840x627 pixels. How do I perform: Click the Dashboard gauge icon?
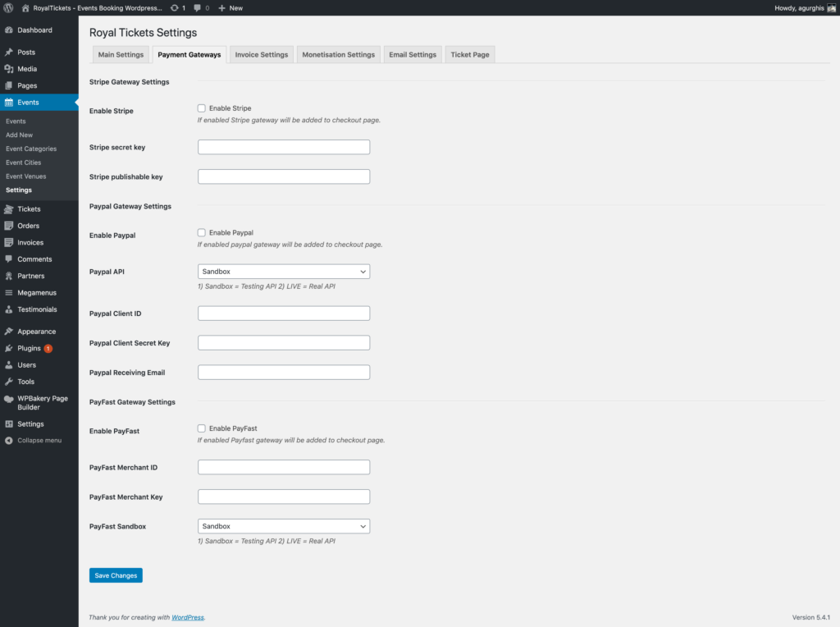pos(8,30)
